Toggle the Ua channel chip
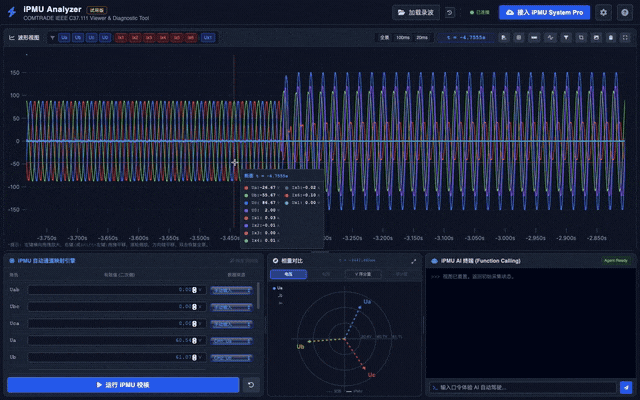Screen dimensions: 640x400 (64, 37)
